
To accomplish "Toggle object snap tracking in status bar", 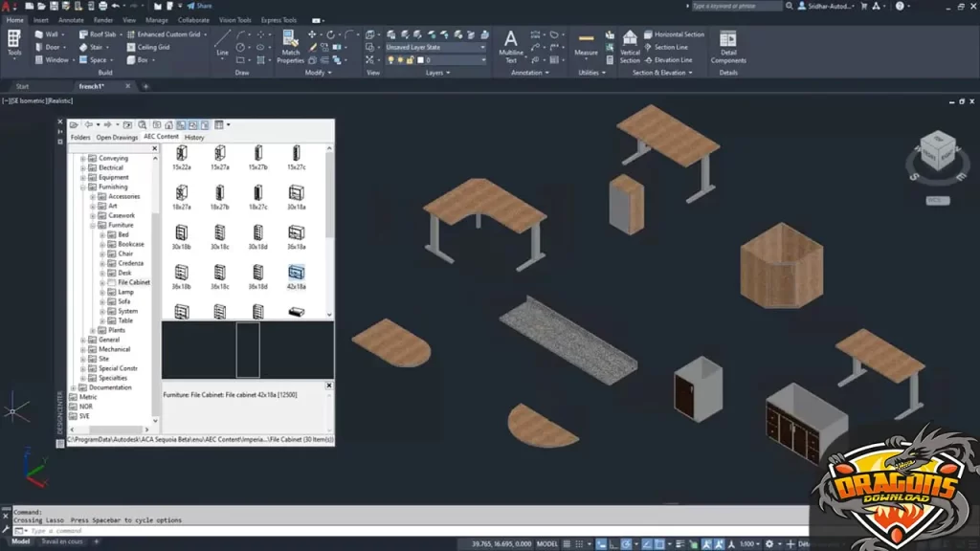I will point(647,544).
